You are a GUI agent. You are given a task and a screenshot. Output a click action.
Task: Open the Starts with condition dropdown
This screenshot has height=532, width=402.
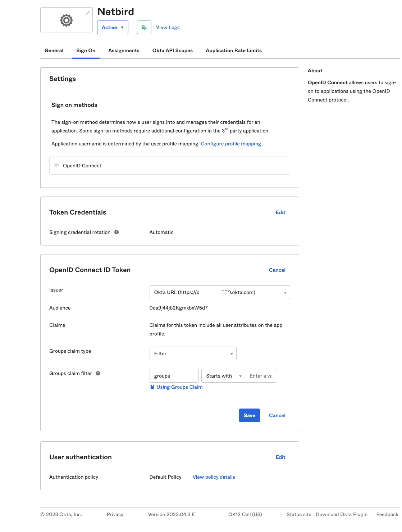(223, 376)
